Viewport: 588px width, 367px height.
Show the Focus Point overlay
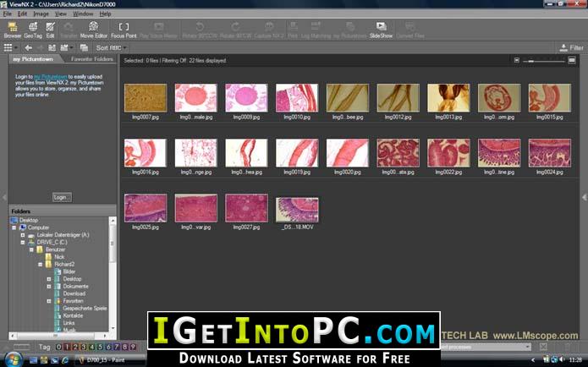[124, 30]
